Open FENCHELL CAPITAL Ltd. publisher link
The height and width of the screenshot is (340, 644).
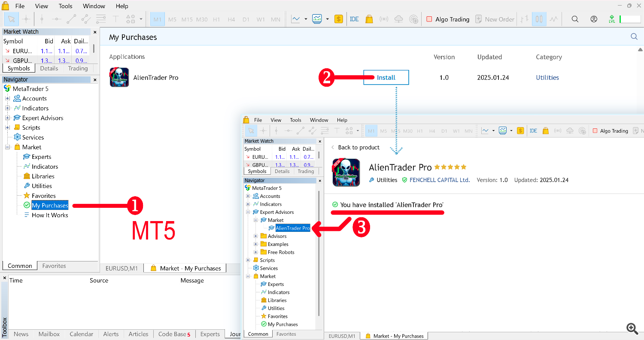coord(440,180)
